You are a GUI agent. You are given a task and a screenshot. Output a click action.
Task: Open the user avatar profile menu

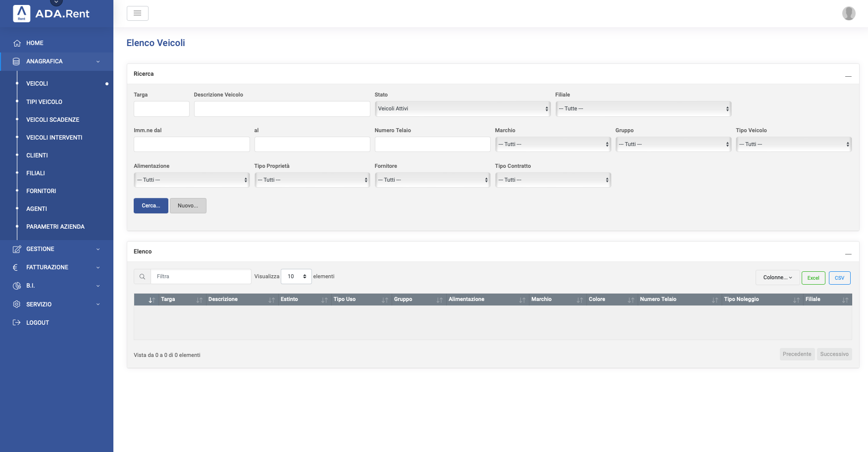pos(849,13)
